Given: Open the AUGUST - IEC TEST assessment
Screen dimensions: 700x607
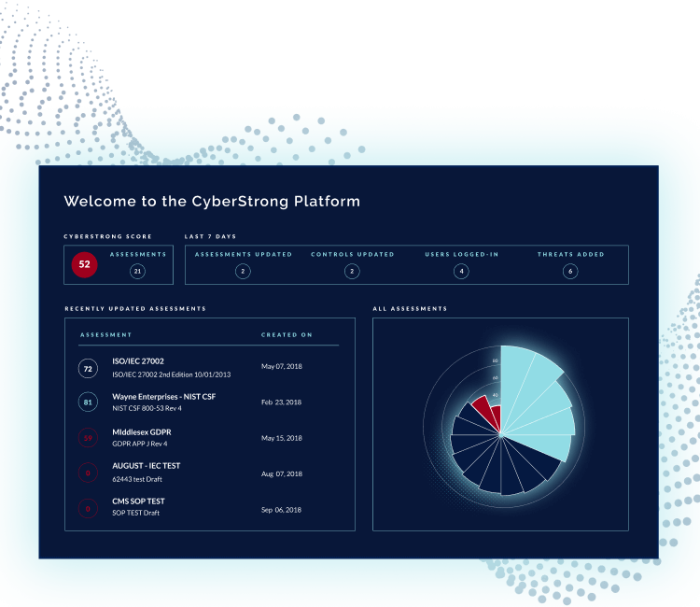Looking at the screenshot, I should 146,465.
